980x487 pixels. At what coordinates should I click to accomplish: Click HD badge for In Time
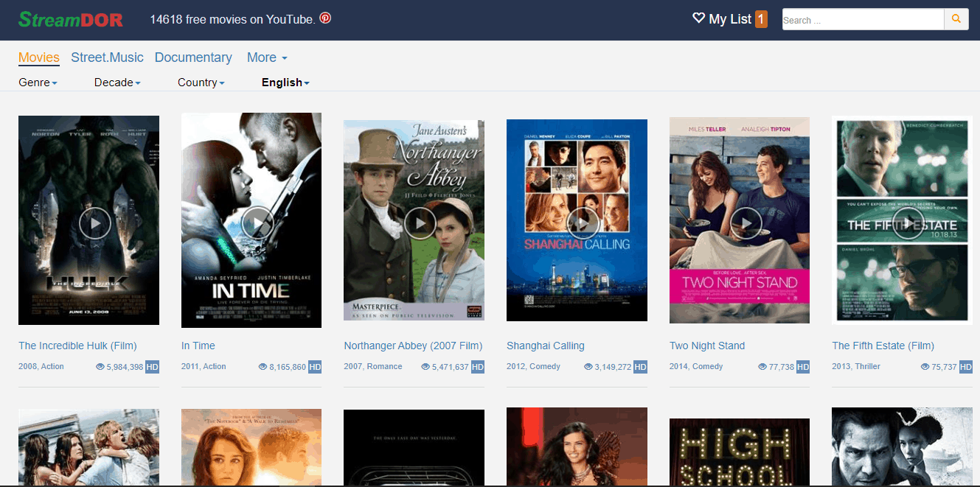click(x=315, y=367)
